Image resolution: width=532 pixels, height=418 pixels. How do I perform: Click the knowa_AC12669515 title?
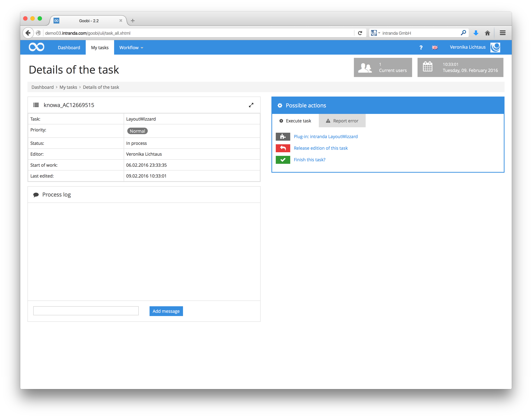click(x=69, y=105)
